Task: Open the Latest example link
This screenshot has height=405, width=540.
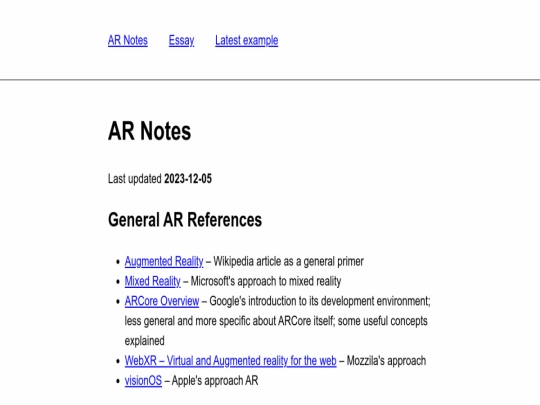Action: [x=247, y=41]
